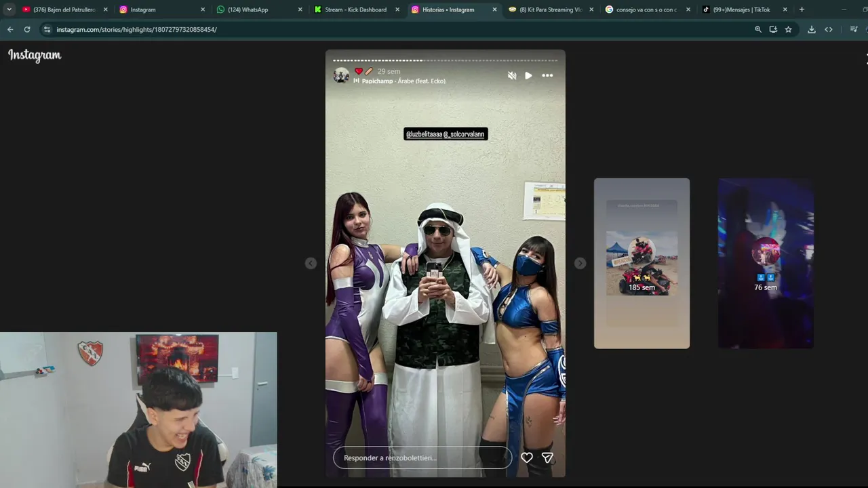Viewport: 868px width, 488px height.
Task: Click the install app icon in address bar
Action: click(773, 29)
